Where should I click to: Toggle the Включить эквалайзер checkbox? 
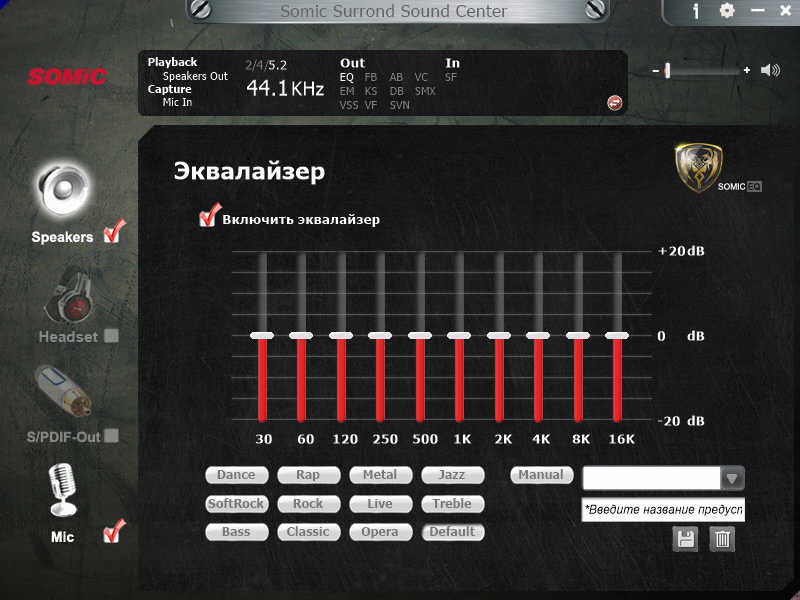[x=209, y=216]
